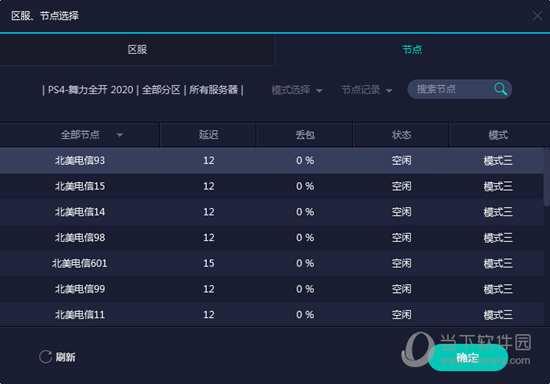Image resolution: width=550 pixels, height=384 pixels.
Task: Click the 刷新 refresh label
Action: click(66, 357)
